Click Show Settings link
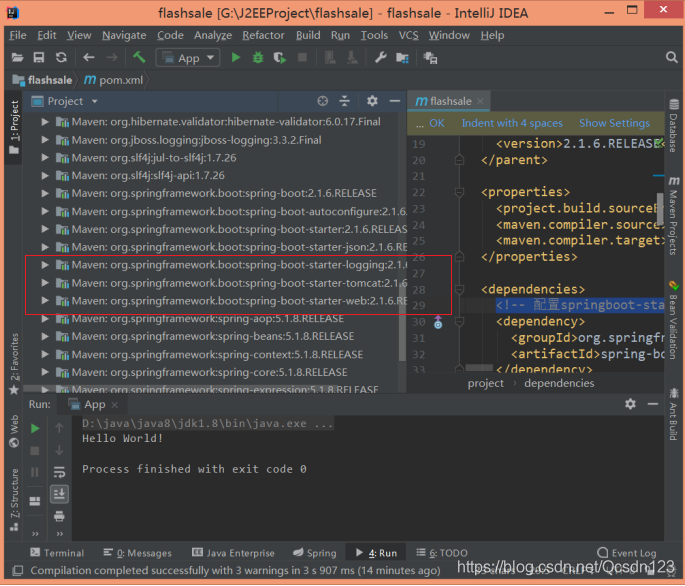Image resolution: width=685 pixels, height=586 pixels. [614, 123]
